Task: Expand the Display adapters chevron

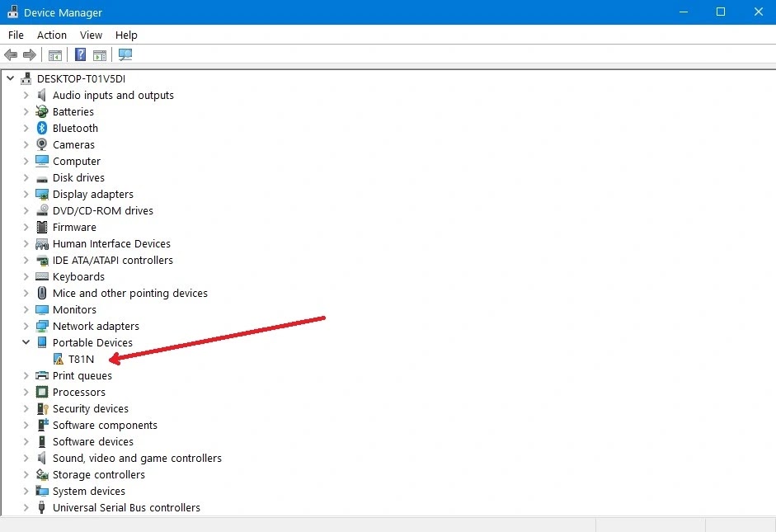Action: (x=26, y=194)
